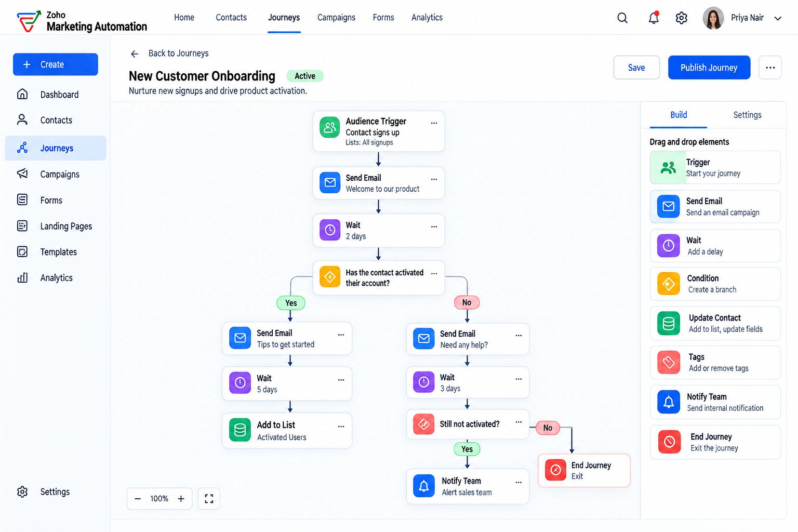
Task: Zoom out with the minus icon
Action: (138, 499)
